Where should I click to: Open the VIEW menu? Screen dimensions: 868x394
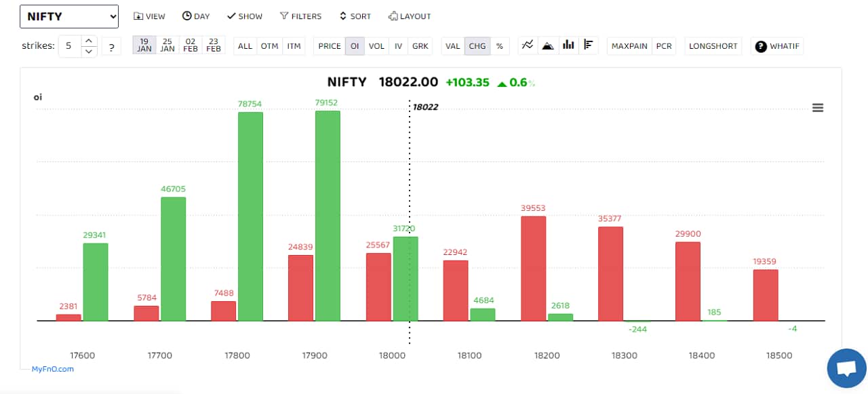tap(149, 16)
